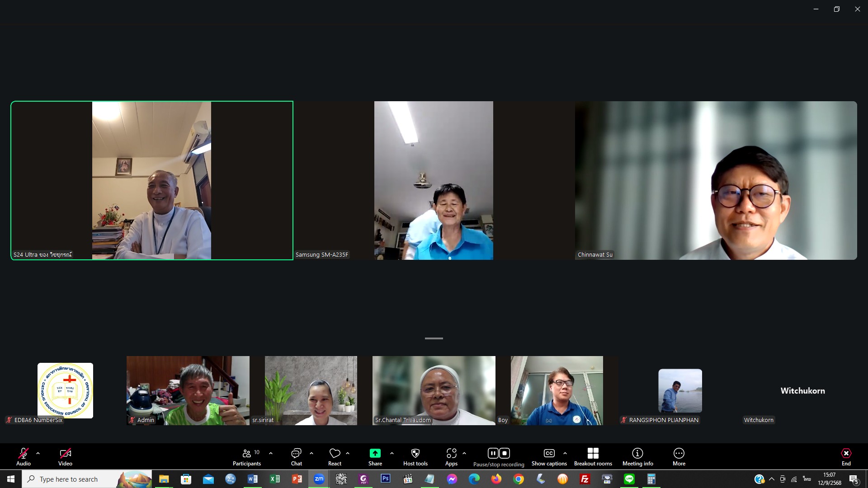Pause the recording
The height and width of the screenshot is (488, 868).
click(493, 453)
